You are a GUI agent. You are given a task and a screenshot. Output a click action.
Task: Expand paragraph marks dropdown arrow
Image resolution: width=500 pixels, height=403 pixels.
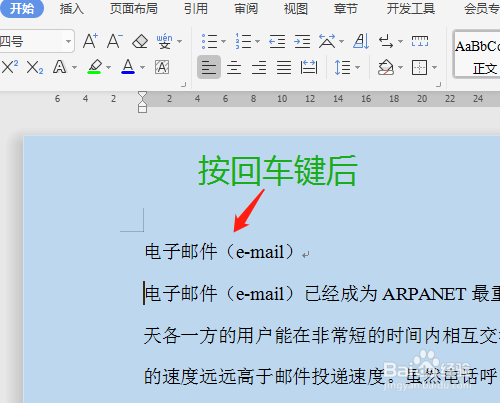tap(400, 42)
